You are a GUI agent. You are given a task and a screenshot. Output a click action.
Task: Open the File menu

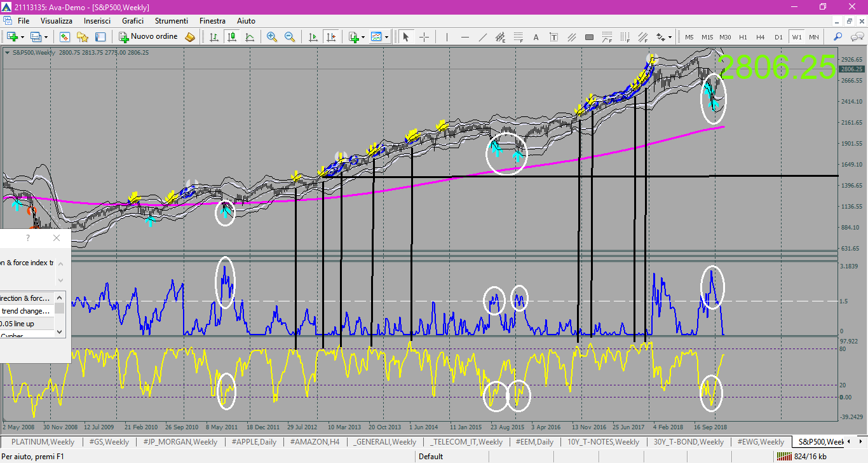[24, 21]
